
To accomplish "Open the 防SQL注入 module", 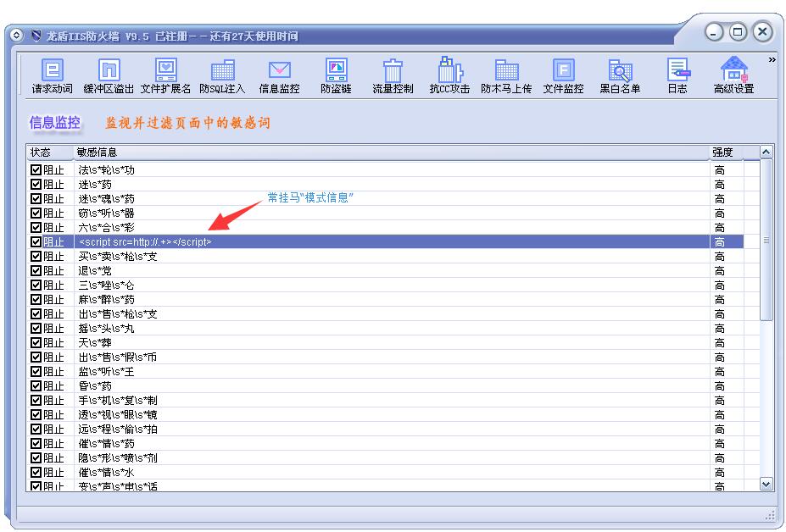I will coord(222,75).
